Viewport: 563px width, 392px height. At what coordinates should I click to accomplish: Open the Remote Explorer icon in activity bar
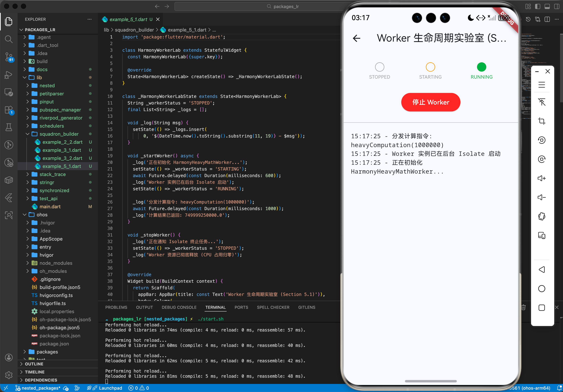pyautogui.click(x=9, y=92)
